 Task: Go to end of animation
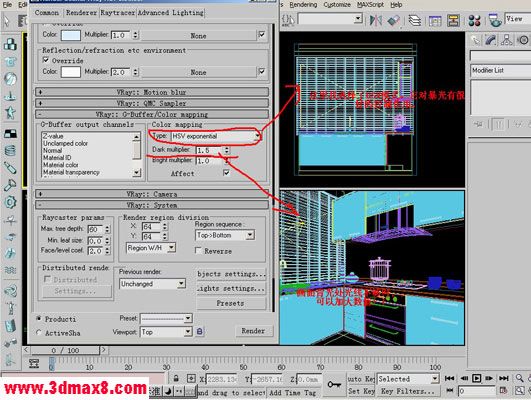pos(504,378)
